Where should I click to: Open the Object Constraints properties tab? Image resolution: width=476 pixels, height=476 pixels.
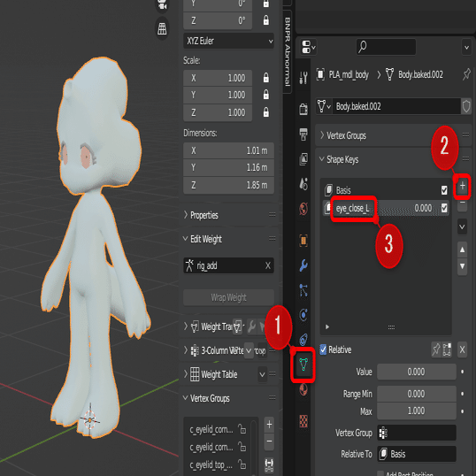[303, 340]
